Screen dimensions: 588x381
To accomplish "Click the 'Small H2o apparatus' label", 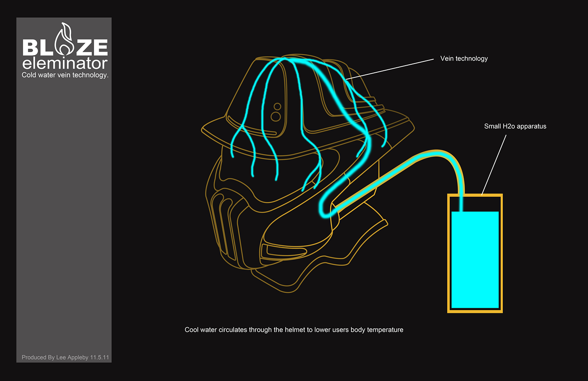I will [x=515, y=126].
